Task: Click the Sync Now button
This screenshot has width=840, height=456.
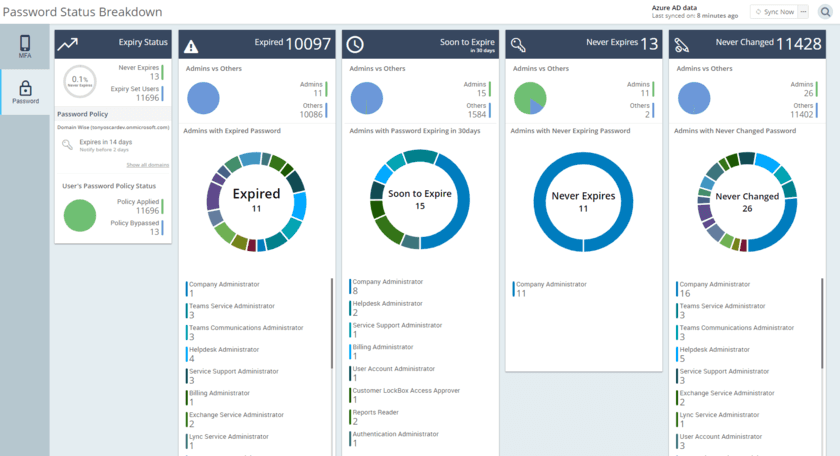Action: [773, 12]
